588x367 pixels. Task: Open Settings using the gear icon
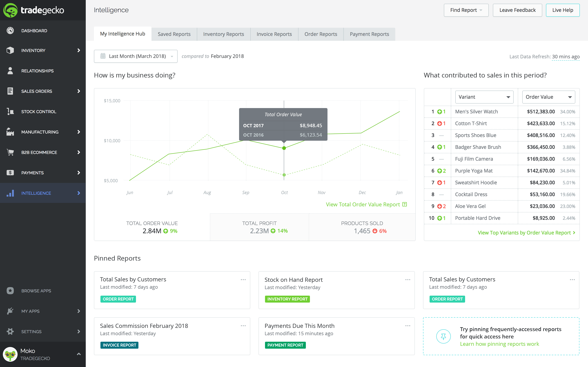(x=10, y=331)
